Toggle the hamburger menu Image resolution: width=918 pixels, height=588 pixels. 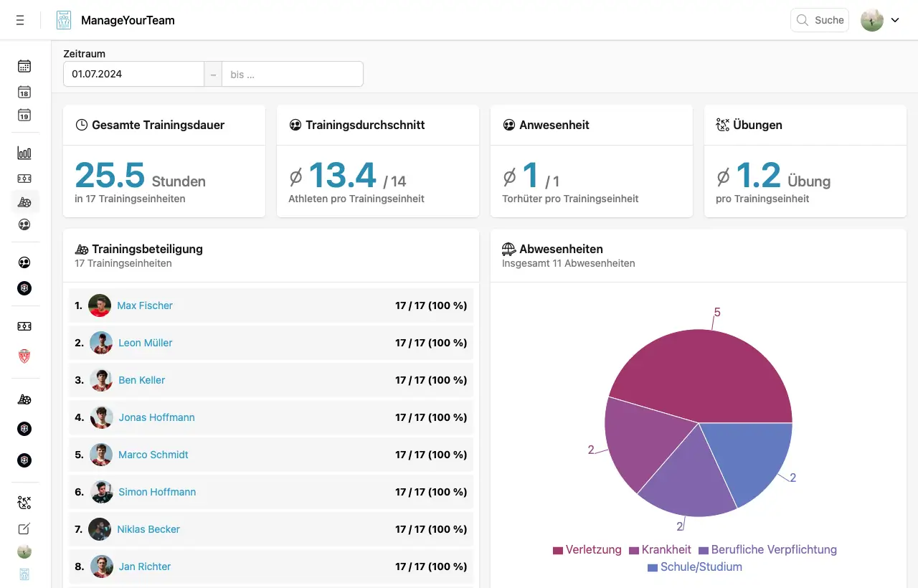20,19
